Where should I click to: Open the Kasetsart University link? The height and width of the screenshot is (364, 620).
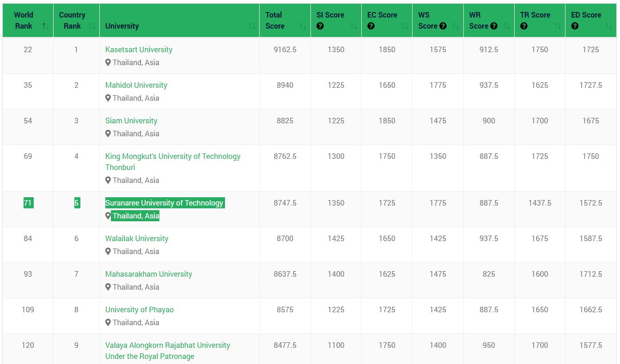click(139, 49)
